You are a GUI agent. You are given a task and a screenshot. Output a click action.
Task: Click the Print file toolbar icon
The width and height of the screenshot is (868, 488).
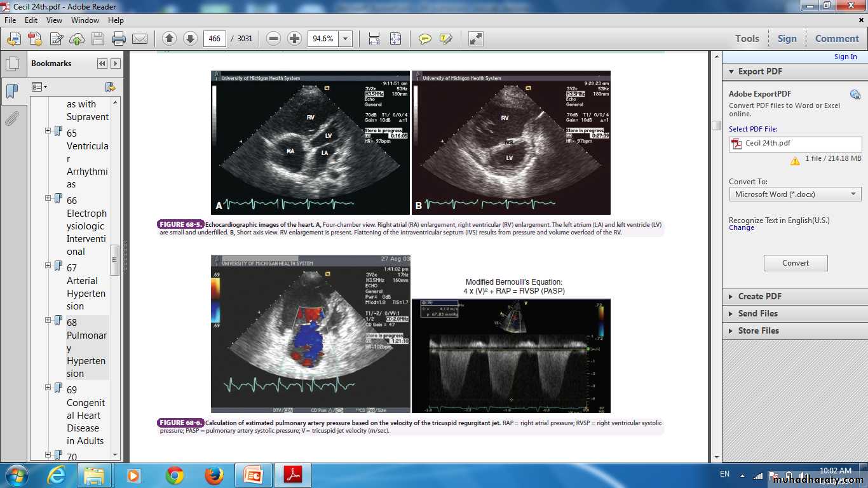(x=118, y=39)
